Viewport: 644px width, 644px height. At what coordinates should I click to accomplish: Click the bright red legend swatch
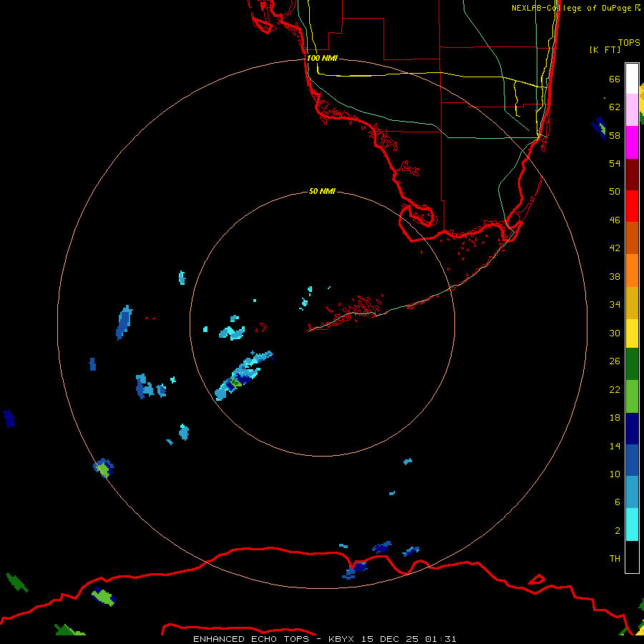[x=632, y=206]
